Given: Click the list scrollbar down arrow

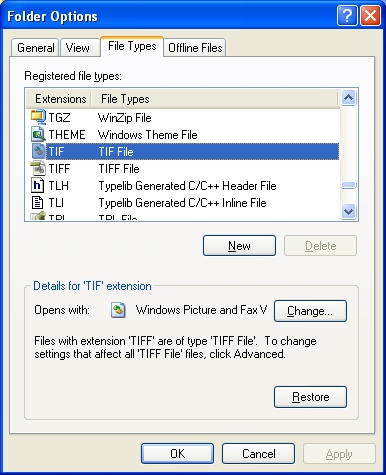Looking at the screenshot, I should (349, 211).
